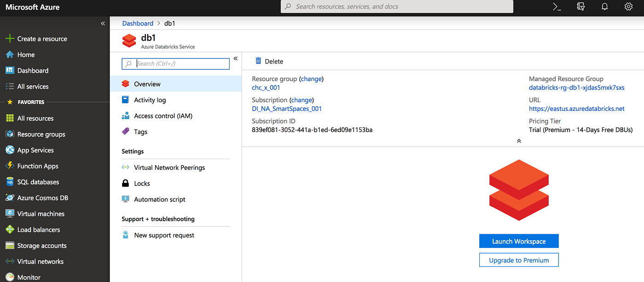Collapse the left navigation sidebar chevron
The width and height of the screenshot is (644, 282).
click(103, 23)
